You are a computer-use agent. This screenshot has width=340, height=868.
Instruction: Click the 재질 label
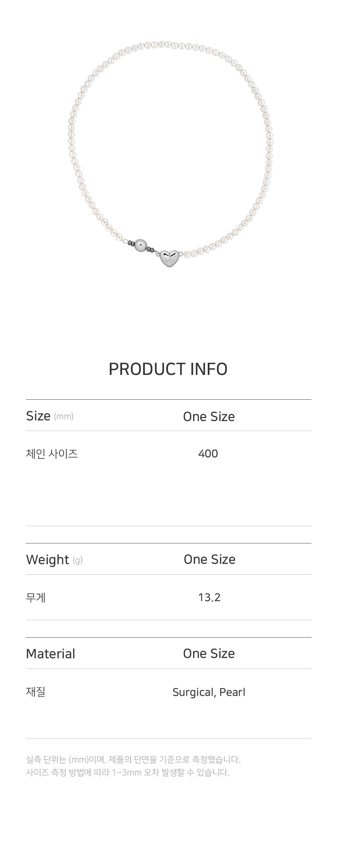(x=36, y=692)
